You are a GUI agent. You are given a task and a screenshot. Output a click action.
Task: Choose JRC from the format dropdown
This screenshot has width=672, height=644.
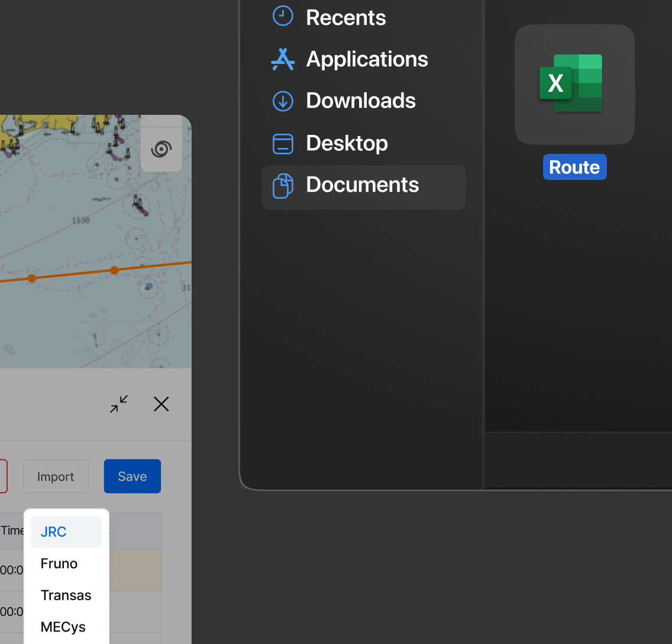66,532
